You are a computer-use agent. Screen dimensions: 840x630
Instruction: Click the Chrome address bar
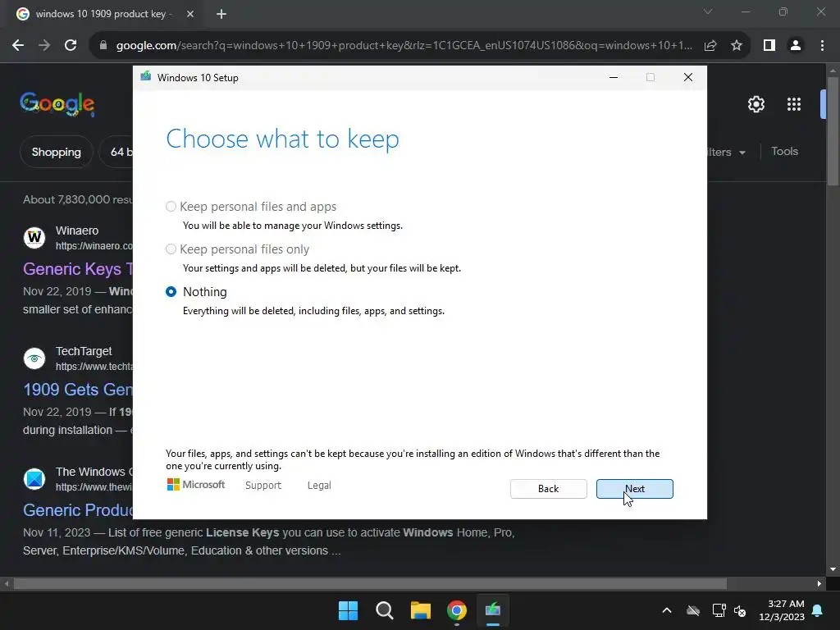(x=404, y=46)
